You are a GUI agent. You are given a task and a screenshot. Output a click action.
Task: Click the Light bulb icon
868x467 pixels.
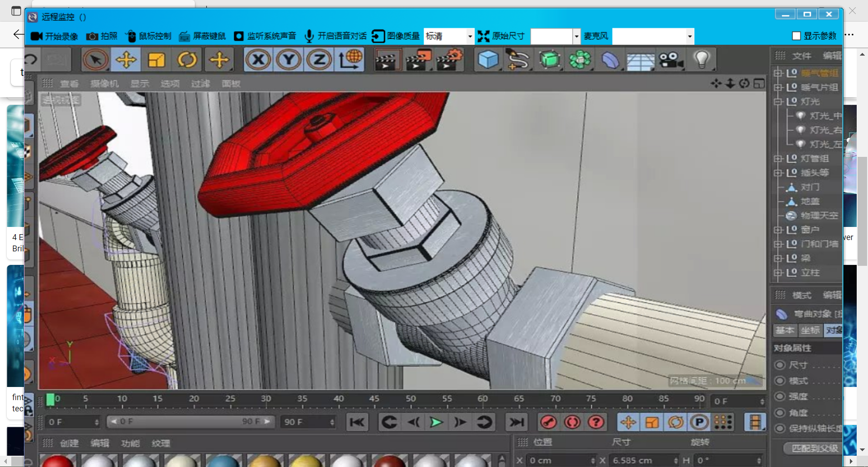(701, 60)
